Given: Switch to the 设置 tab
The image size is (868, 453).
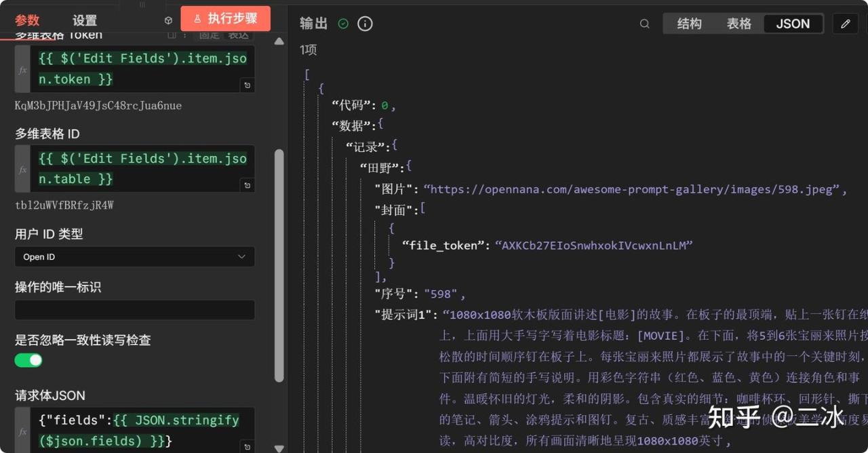Looking at the screenshot, I should click(x=85, y=20).
